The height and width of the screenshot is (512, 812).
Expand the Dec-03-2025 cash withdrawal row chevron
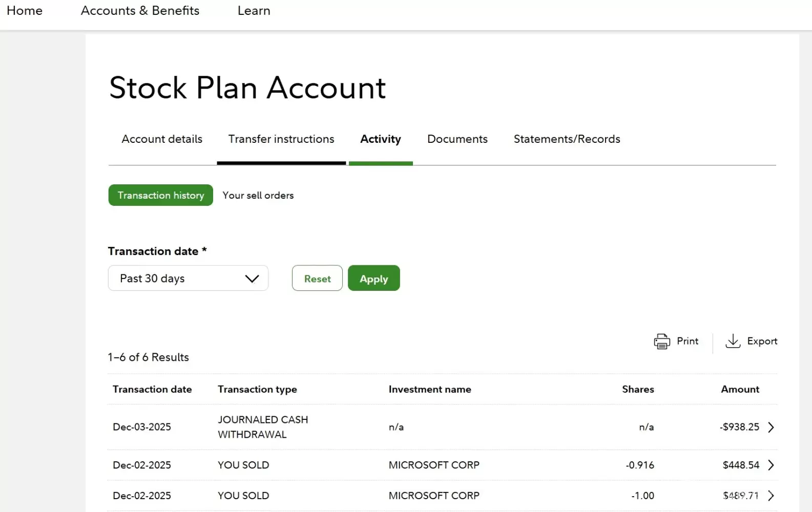click(x=771, y=427)
